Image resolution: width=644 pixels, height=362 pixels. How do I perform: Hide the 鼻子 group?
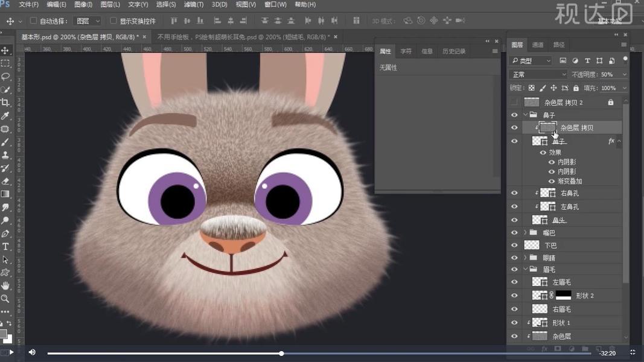coord(514,115)
